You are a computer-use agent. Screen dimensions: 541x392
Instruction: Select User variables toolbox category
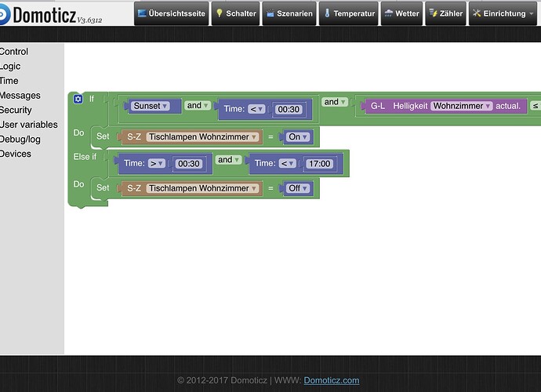tap(29, 125)
